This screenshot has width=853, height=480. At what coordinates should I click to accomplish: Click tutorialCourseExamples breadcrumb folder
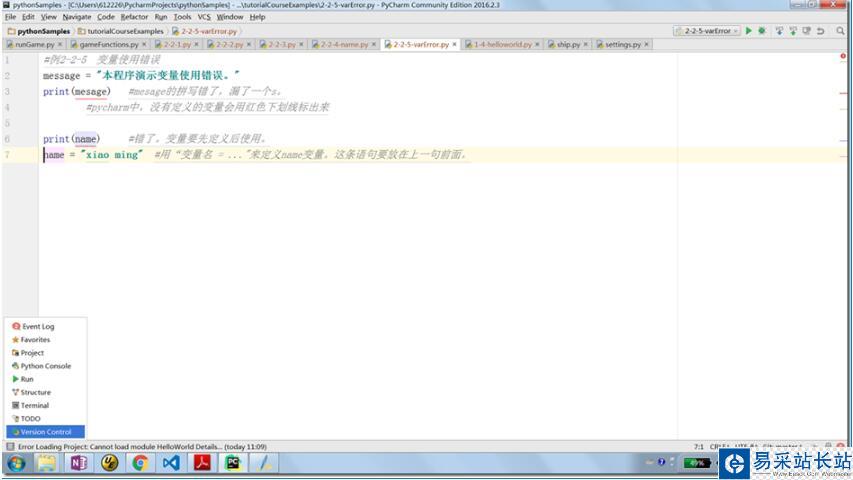coord(121,31)
